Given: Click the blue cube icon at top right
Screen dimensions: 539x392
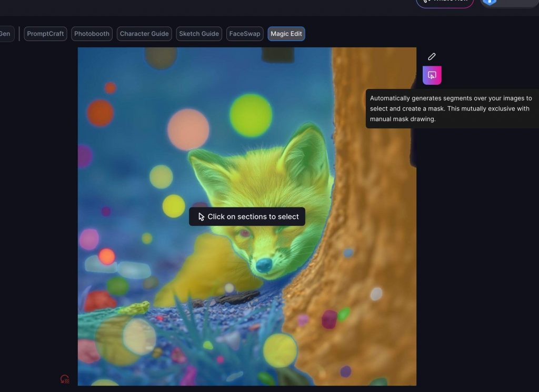Looking at the screenshot, I should (x=490, y=2).
